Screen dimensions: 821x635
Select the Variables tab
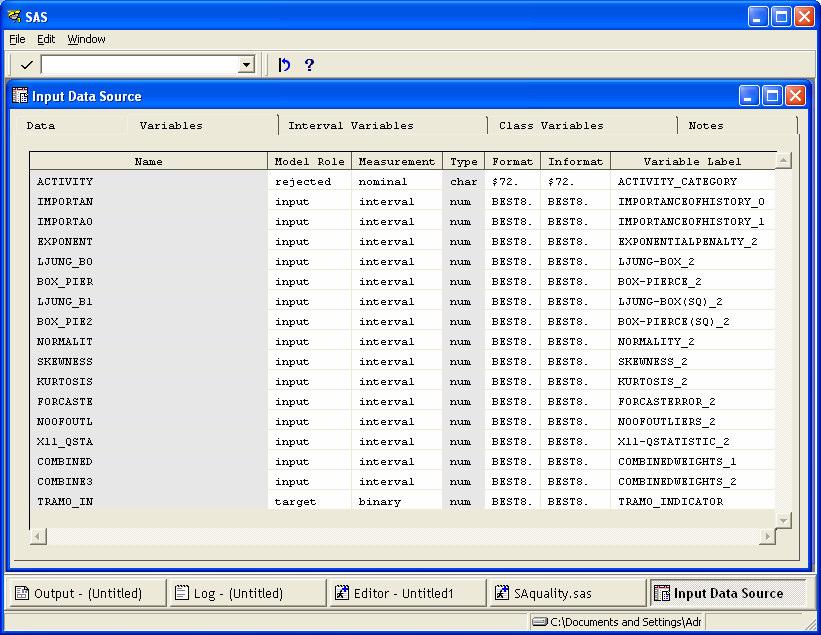click(x=171, y=126)
